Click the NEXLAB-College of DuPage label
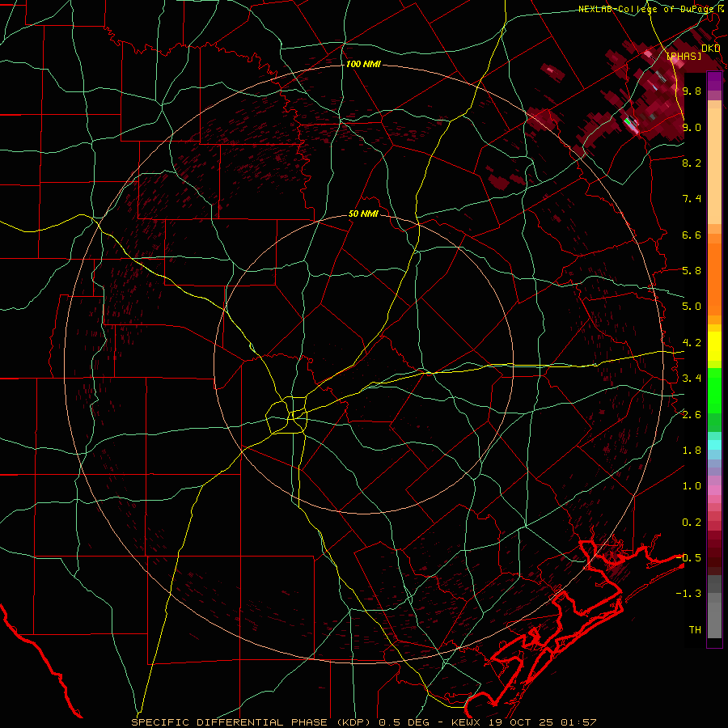The image size is (728, 728). [647, 9]
